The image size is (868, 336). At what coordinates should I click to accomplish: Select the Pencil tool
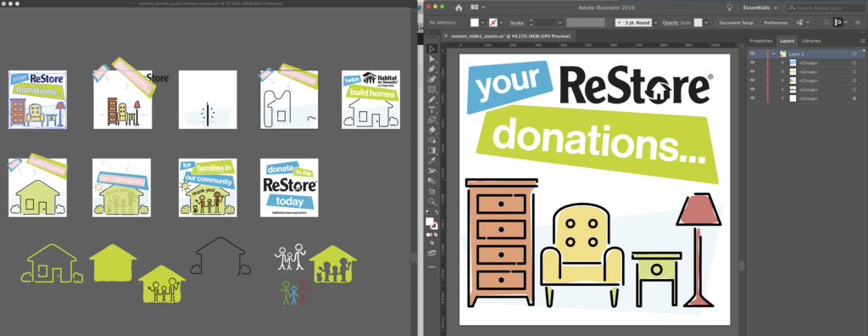point(432,99)
